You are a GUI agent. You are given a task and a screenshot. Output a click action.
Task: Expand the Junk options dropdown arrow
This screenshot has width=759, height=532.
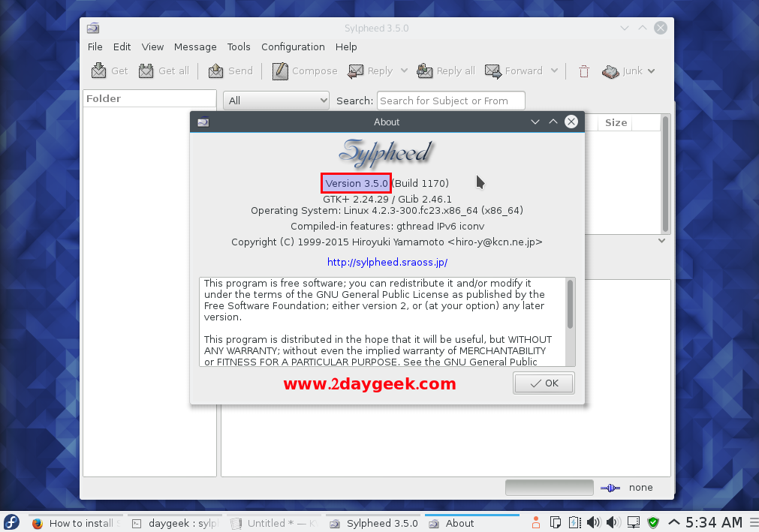pyautogui.click(x=652, y=71)
